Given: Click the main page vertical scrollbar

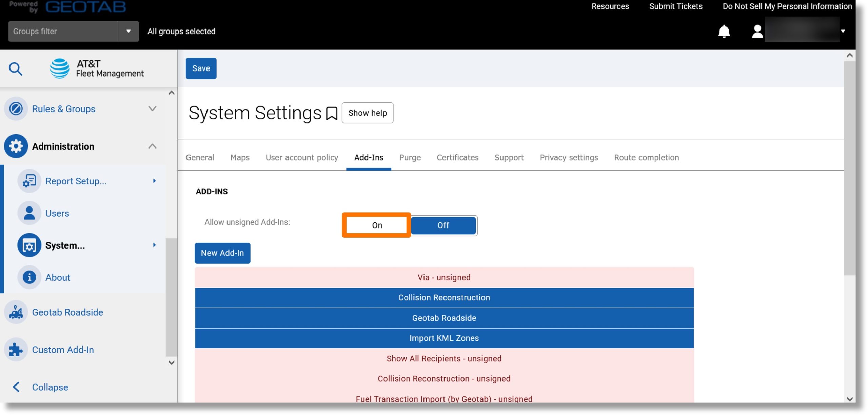Looking at the screenshot, I should 850,169.
